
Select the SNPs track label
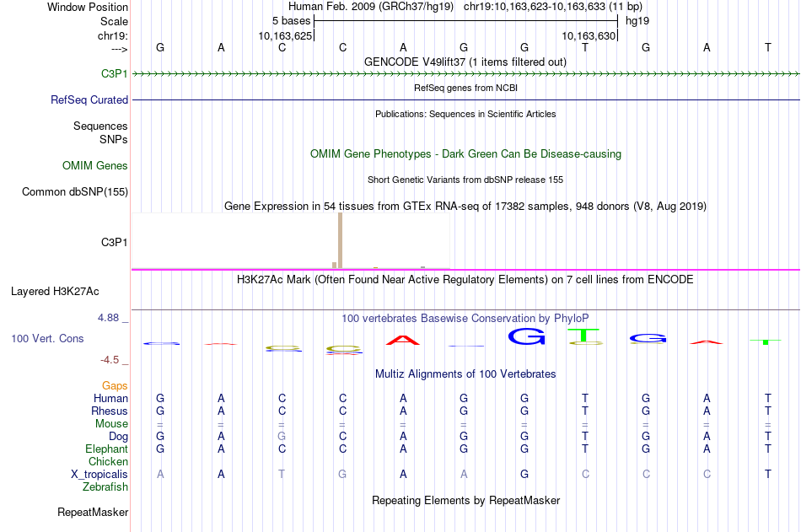click(114, 139)
